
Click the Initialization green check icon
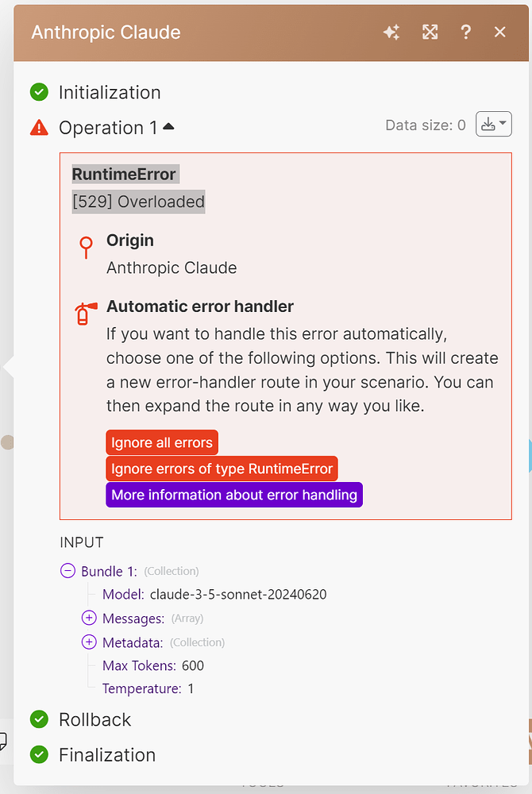[39, 92]
